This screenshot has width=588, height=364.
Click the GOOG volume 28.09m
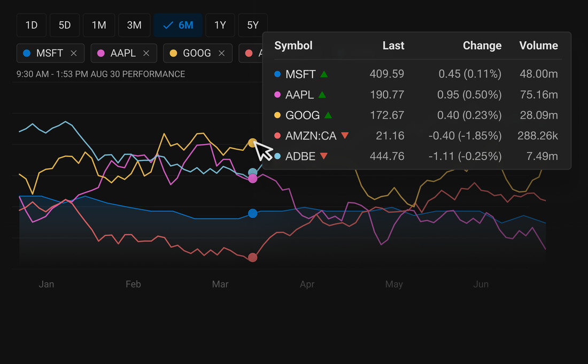point(539,115)
